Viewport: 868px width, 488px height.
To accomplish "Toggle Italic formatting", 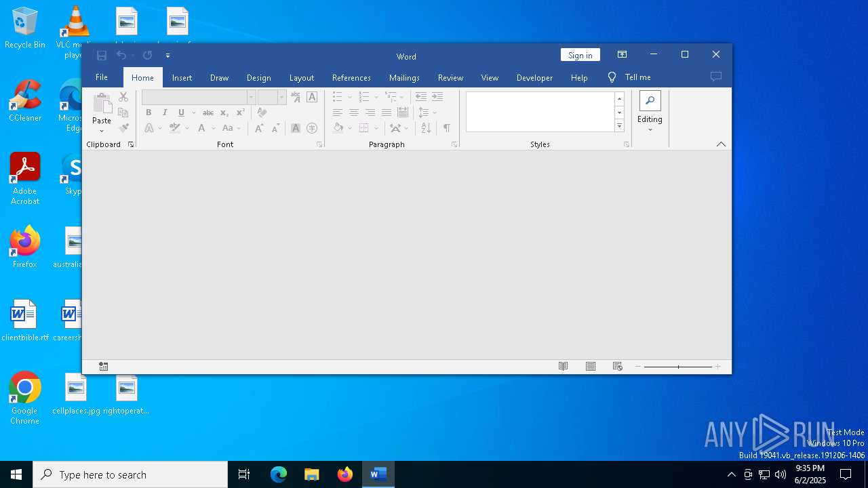I will 165,113.
